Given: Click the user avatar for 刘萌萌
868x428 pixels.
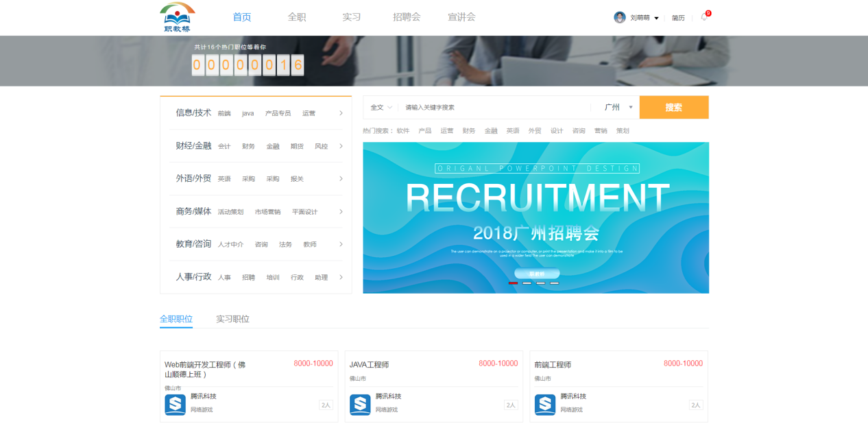Looking at the screenshot, I should pyautogui.click(x=620, y=18).
